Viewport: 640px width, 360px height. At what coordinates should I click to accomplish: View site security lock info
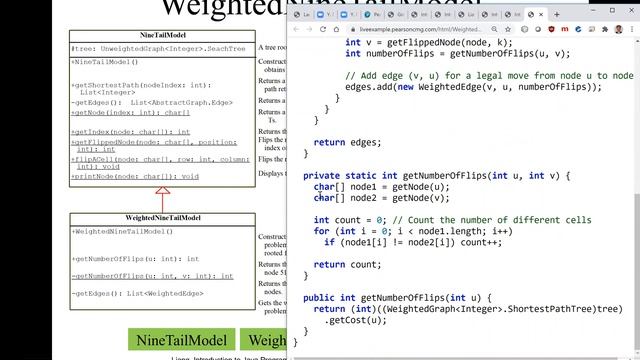353,29
